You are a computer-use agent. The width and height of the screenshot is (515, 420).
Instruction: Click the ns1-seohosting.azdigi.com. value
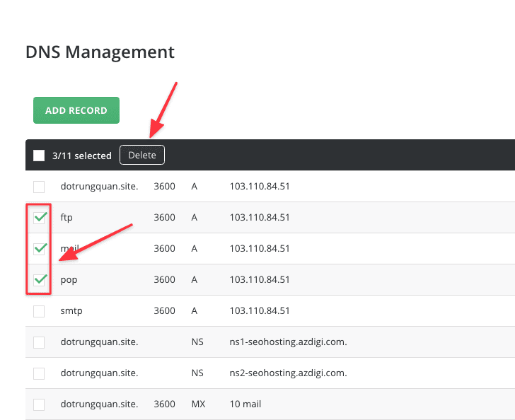[x=288, y=342]
